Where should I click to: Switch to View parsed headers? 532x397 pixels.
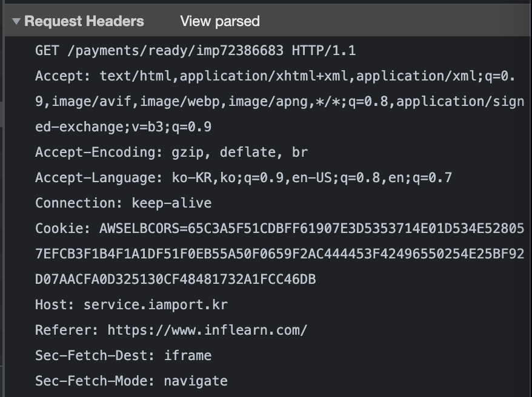(x=220, y=21)
